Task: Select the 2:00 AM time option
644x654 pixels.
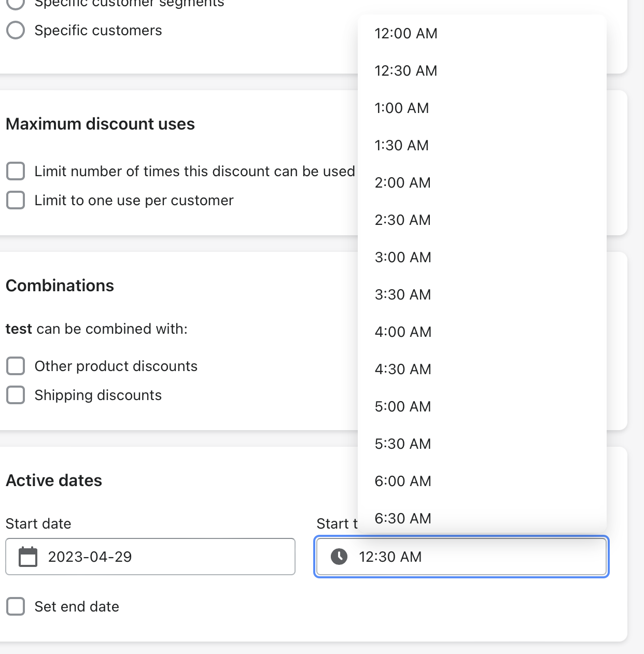Action: (403, 183)
